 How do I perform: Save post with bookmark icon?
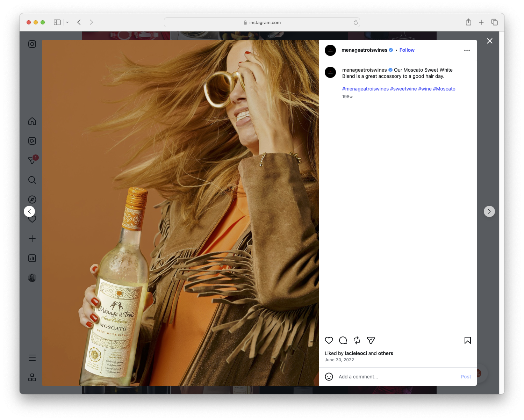468,340
